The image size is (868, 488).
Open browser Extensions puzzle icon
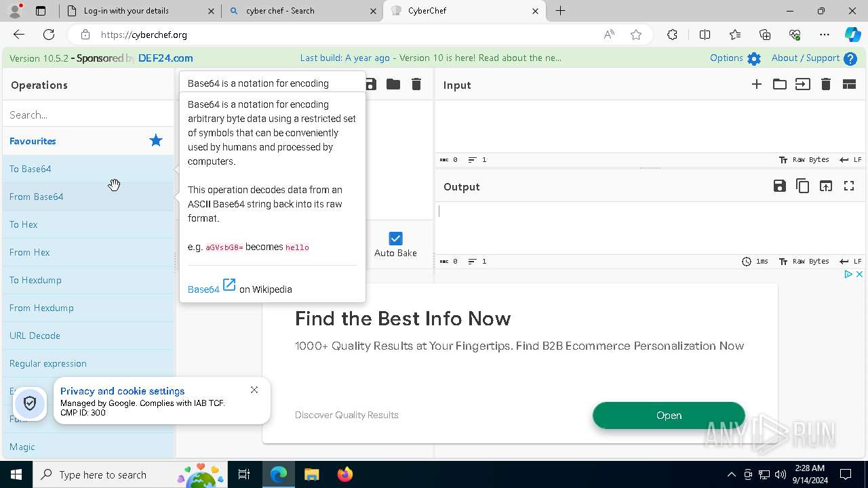pyautogui.click(x=672, y=35)
